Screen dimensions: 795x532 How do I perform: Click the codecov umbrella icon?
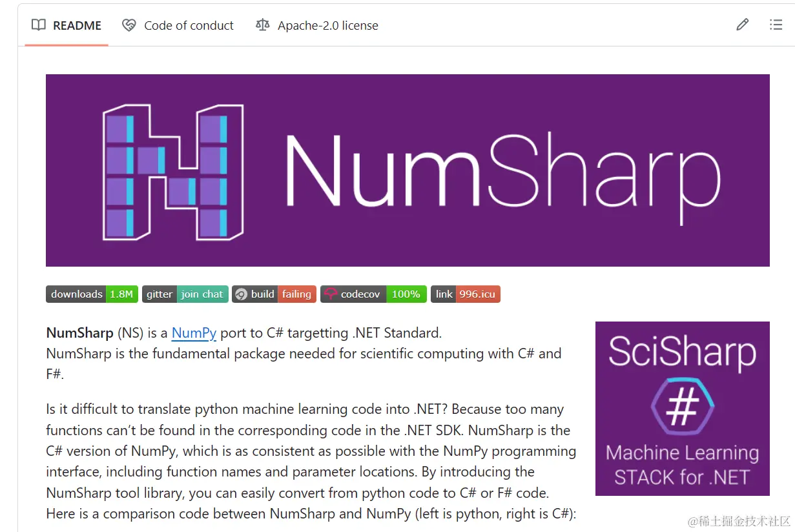331,294
